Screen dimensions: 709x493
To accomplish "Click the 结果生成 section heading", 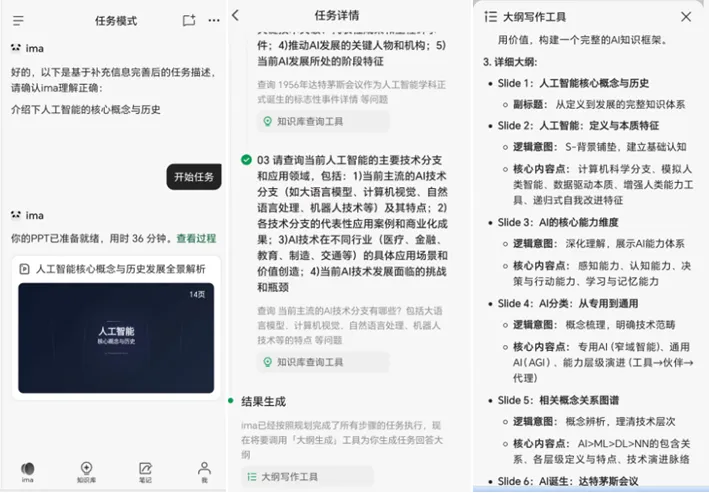I will [x=263, y=401].
